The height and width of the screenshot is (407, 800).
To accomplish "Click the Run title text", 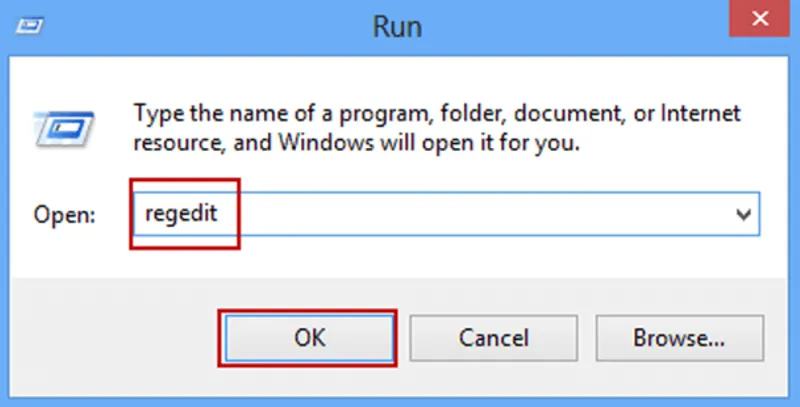I will (x=397, y=26).
